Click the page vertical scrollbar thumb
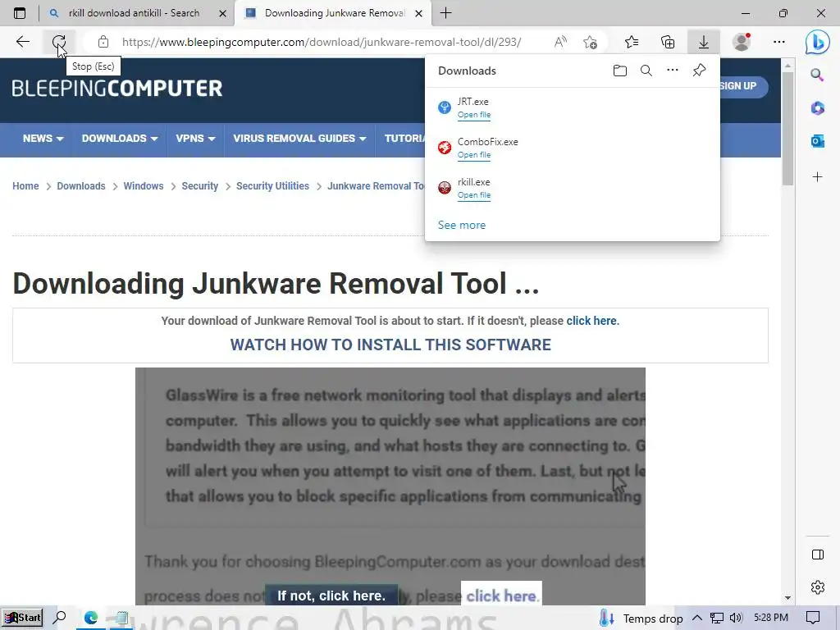 tap(787, 129)
